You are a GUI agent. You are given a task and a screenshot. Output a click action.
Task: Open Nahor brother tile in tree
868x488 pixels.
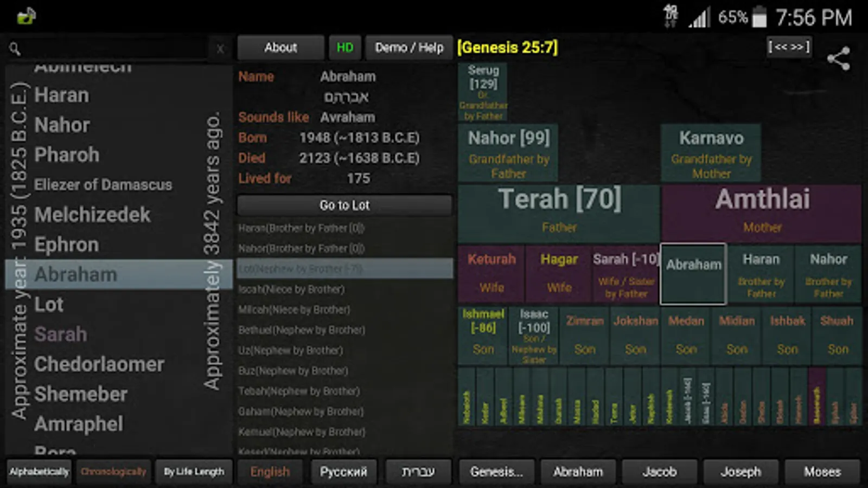tap(828, 274)
